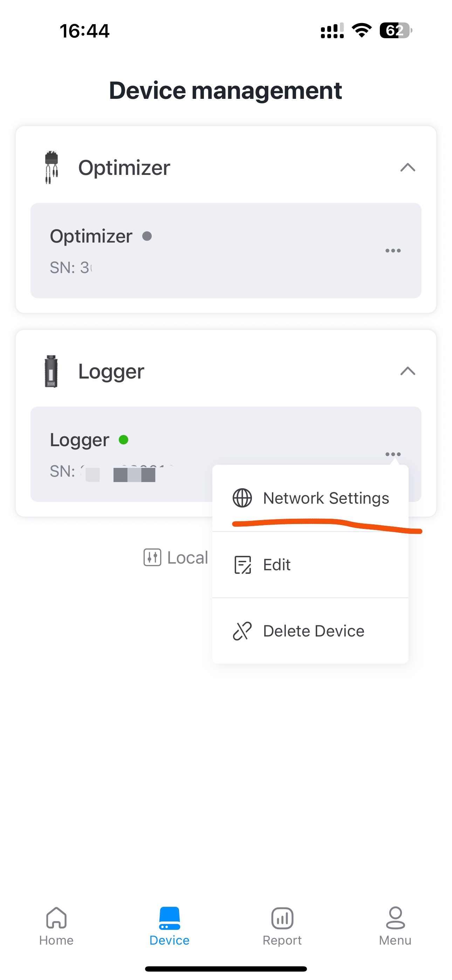Tap the Optimizer device image icon
Screen dimensions: 452x980
(52, 168)
